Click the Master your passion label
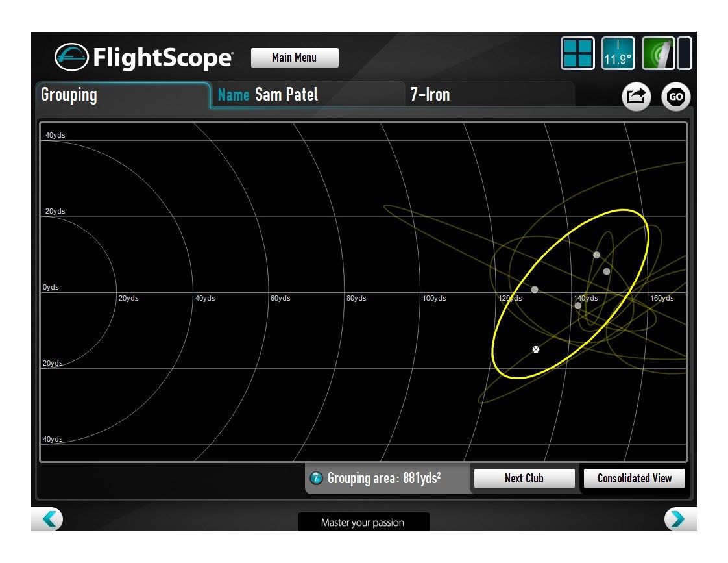The width and height of the screenshot is (728, 563). coord(363,522)
